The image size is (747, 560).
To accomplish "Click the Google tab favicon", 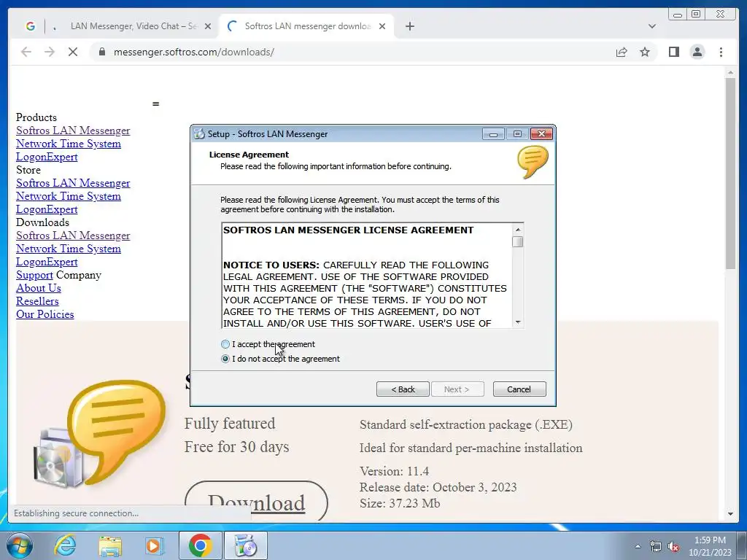I will 31,26.
